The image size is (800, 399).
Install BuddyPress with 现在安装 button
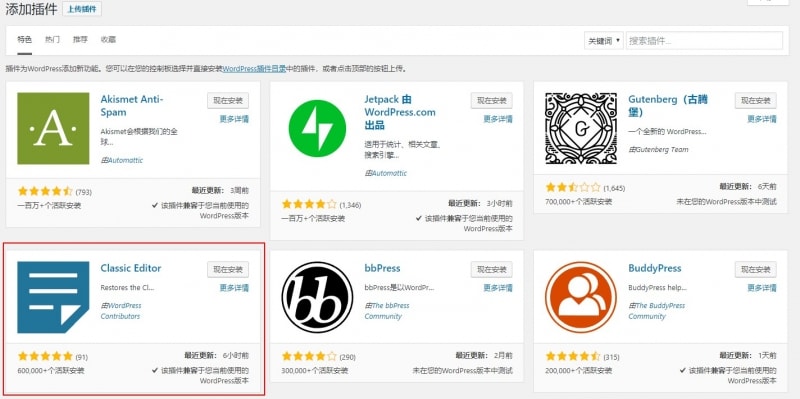coord(756,269)
